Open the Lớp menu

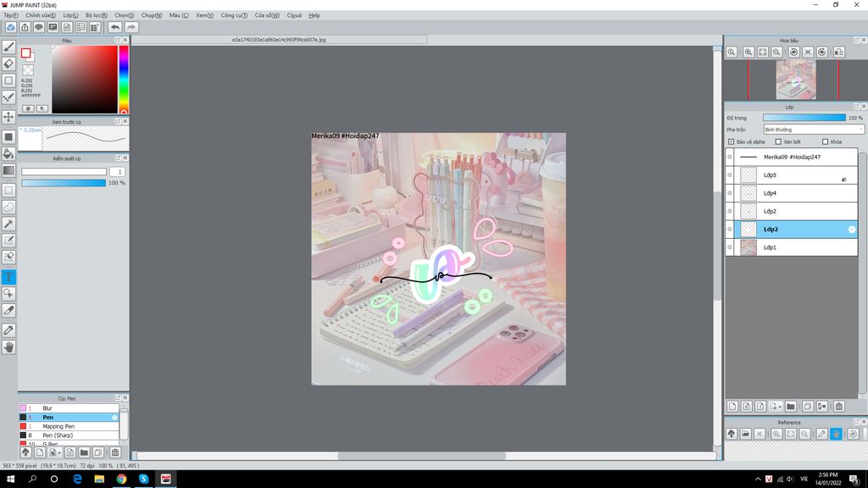70,15
